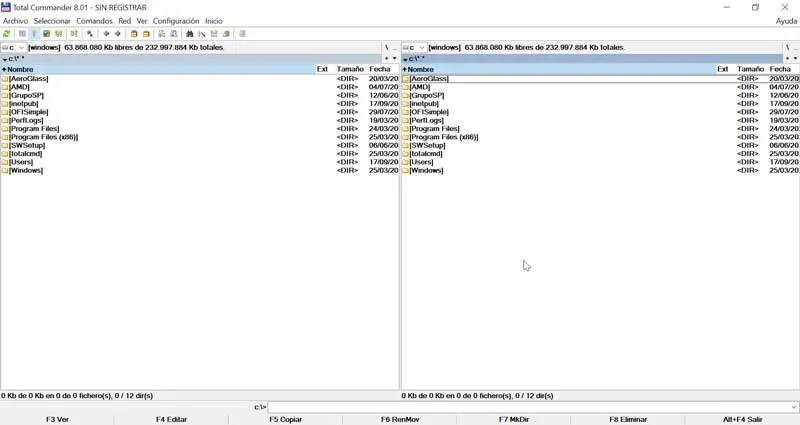Screen dimensions: 800x425
Task: Select the full details view toolbar icon
Action: point(34,34)
